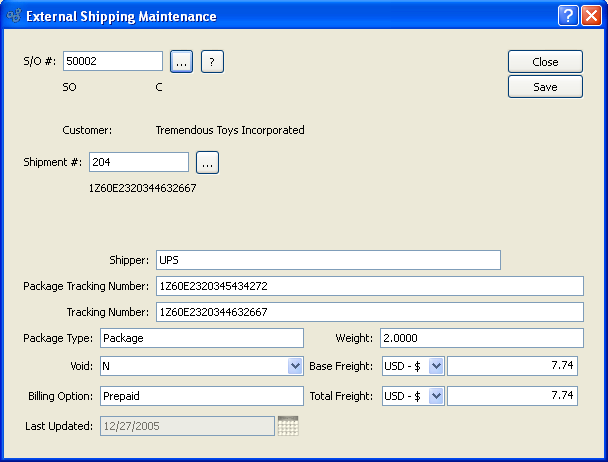Click the Tracking Number field
The image size is (608, 462).
coord(368,312)
